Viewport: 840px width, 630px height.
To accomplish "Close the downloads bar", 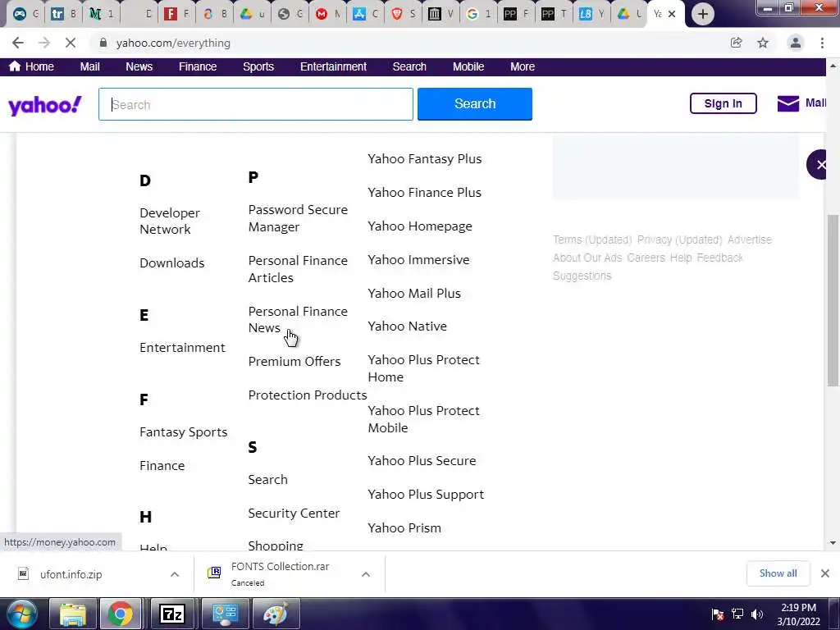I will 825,573.
